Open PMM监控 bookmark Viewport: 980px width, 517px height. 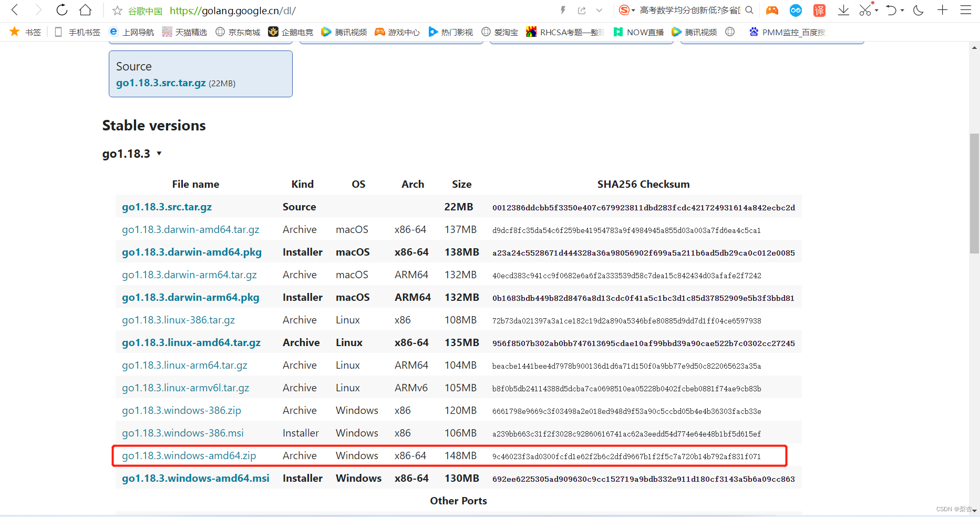(787, 32)
